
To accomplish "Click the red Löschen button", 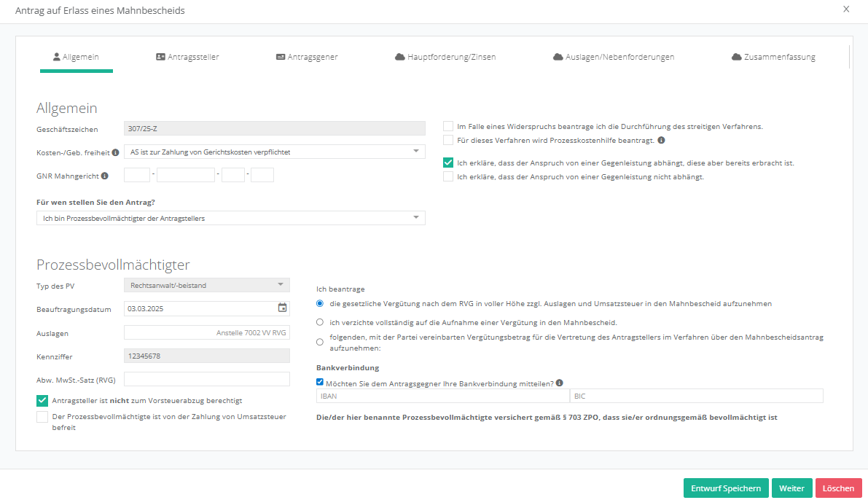I will click(838, 488).
